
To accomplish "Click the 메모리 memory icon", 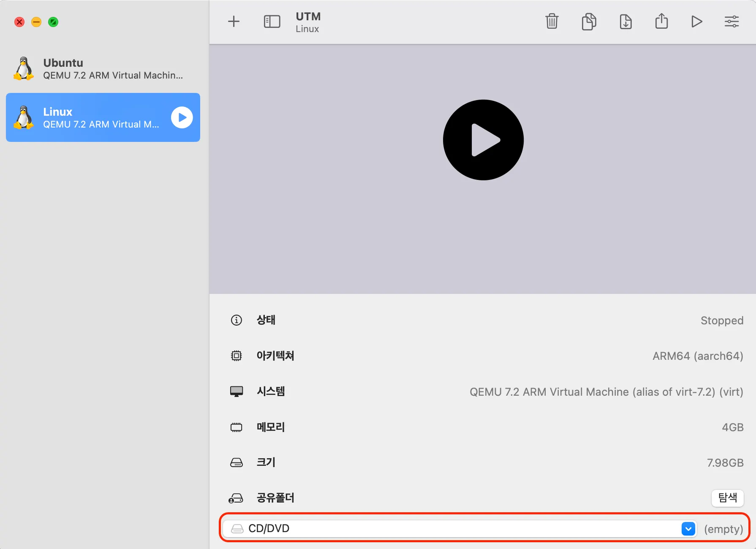I will point(237,427).
